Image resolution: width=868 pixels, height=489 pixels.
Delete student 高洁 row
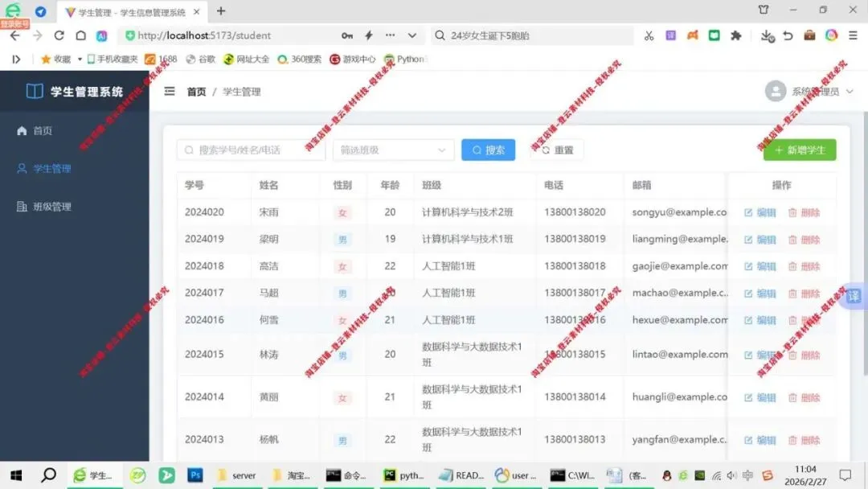coord(804,266)
